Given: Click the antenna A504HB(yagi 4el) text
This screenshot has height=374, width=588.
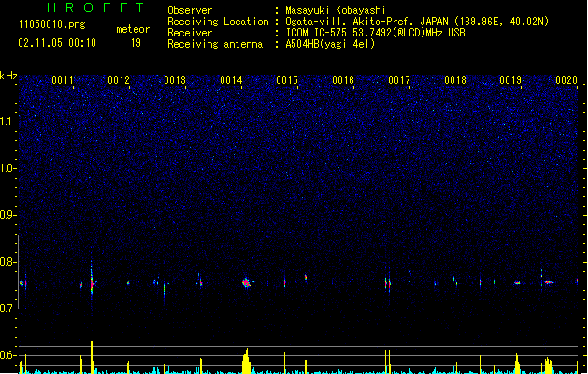Looking at the screenshot, I should point(330,44).
